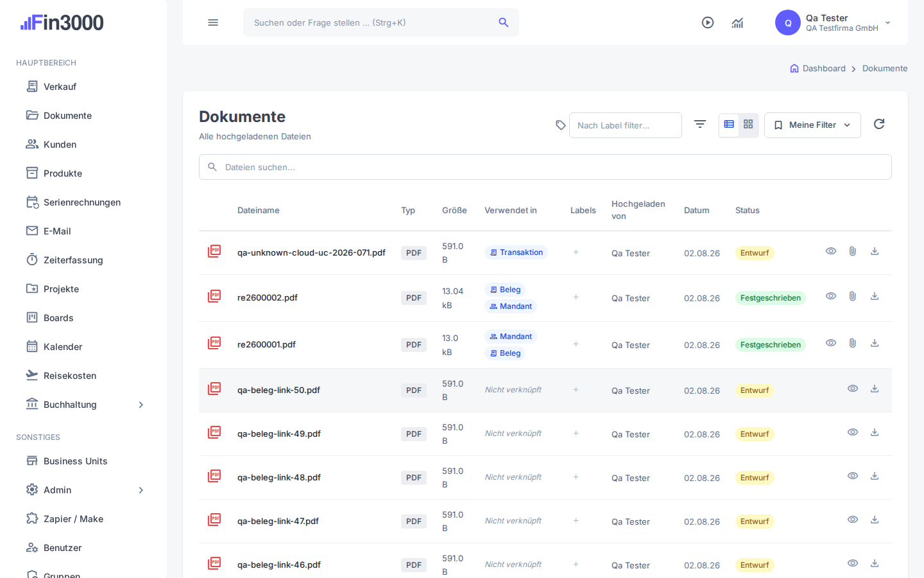This screenshot has height=578, width=924.
Task: Switch to grid view of documents
Action: pyautogui.click(x=748, y=124)
